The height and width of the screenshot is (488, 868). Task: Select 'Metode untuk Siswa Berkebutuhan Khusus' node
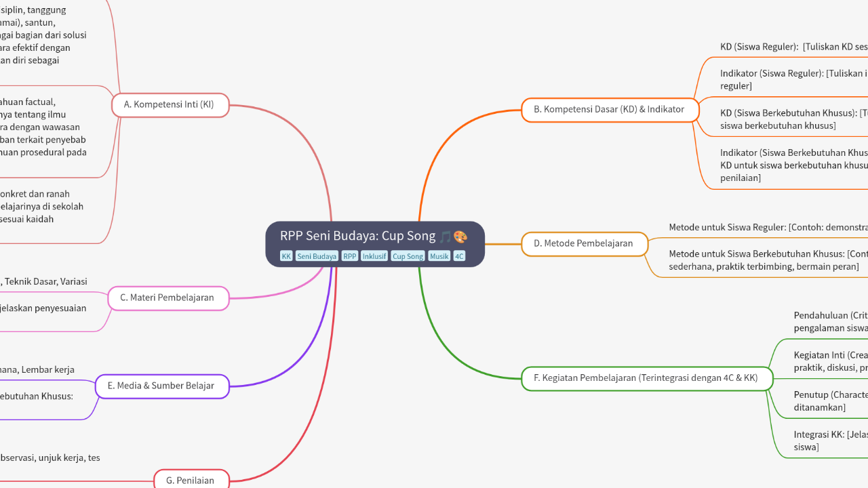pyautogui.click(x=768, y=260)
